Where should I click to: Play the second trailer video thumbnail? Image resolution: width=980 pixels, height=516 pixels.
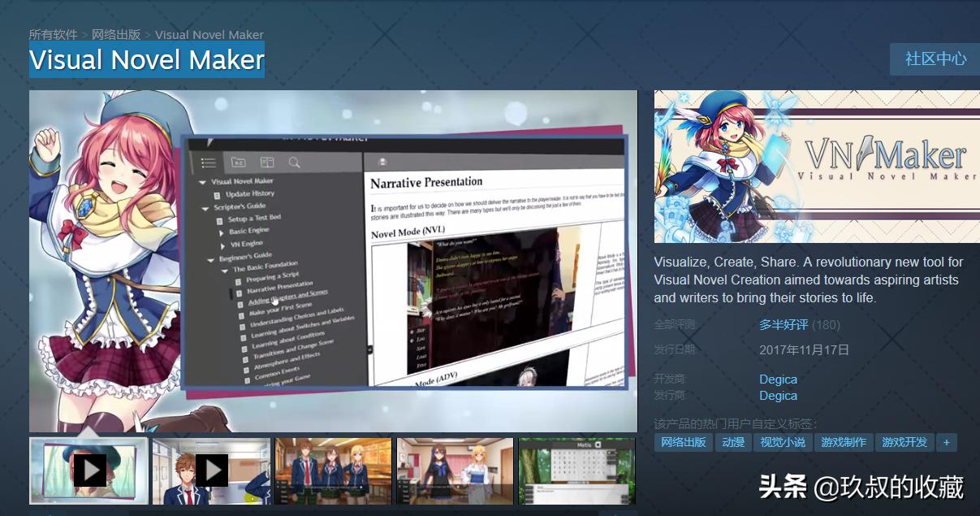click(211, 470)
